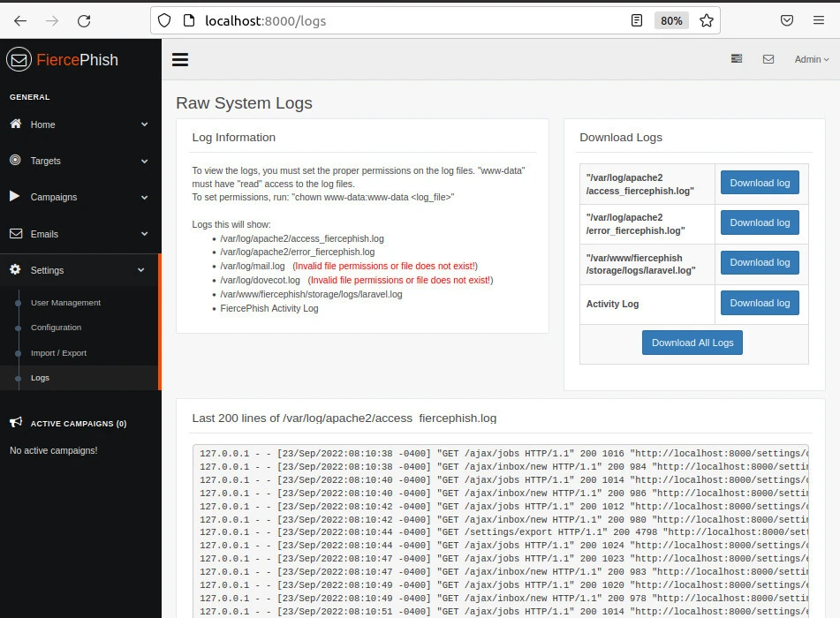Open User Management settings page
This screenshot has width=840, height=618.
[x=65, y=303]
